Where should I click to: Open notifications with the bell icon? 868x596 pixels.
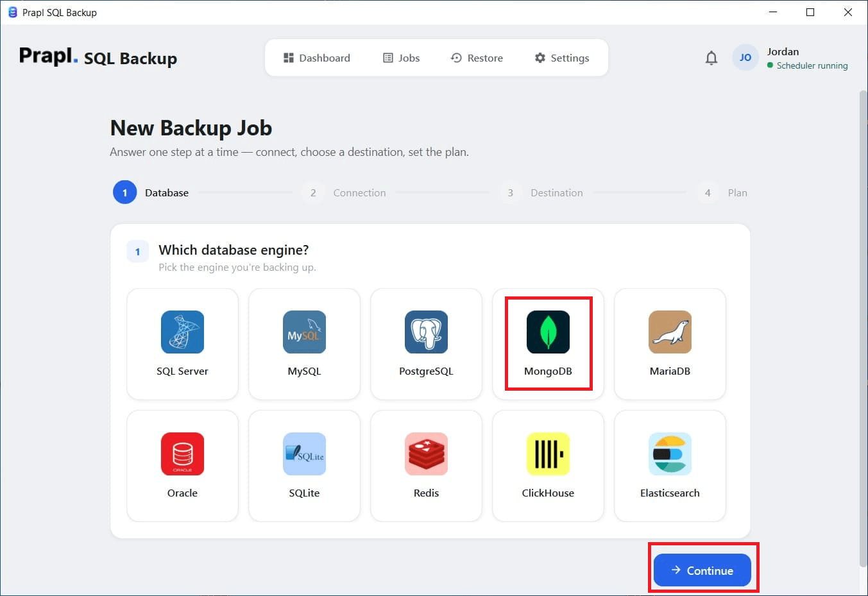pyautogui.click(x=711, y=58)
